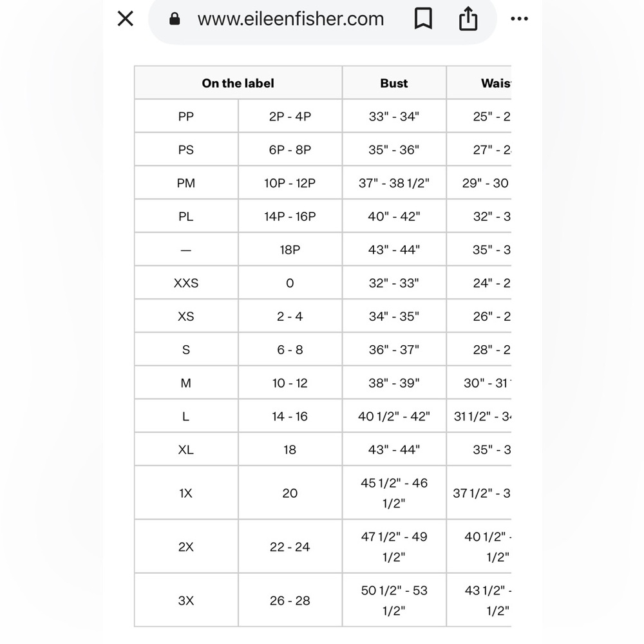
Task: Tap the PM size label cell
Action: pos(186,184)
